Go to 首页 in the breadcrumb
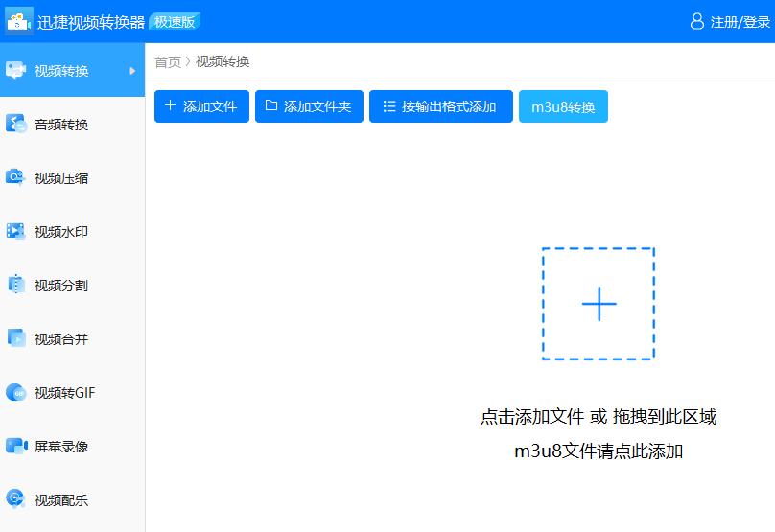Image resolution: width=775 pixels, height=532 pixels. click(x=168, y=61)
